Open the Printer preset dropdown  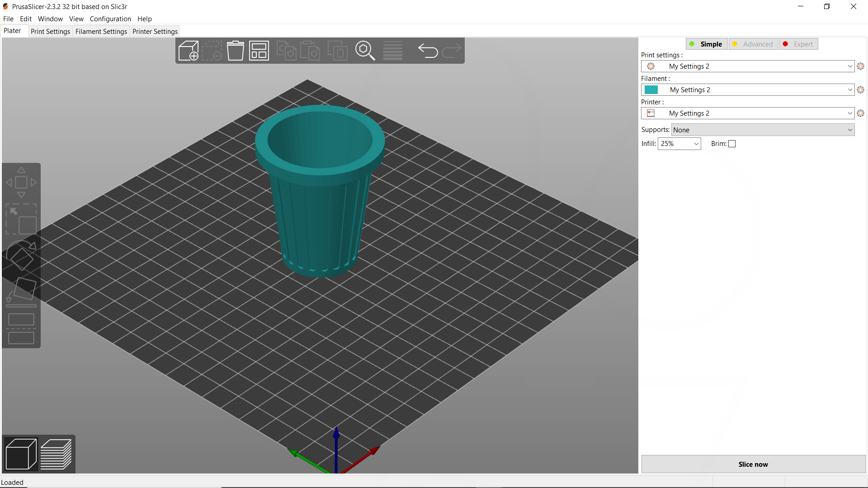coord(748,113)
